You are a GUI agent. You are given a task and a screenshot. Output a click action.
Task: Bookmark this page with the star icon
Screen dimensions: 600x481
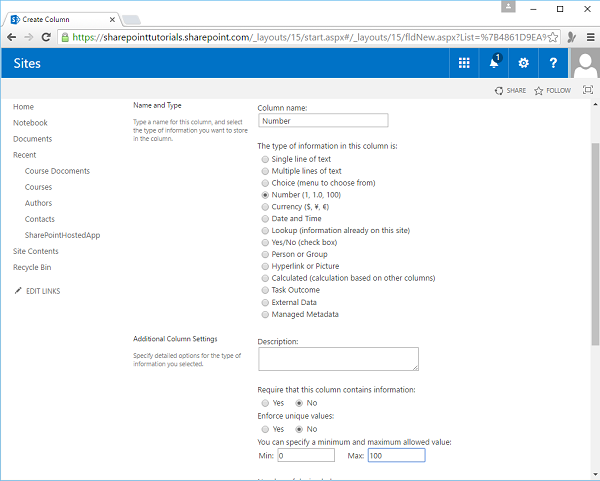pos(553,37)
